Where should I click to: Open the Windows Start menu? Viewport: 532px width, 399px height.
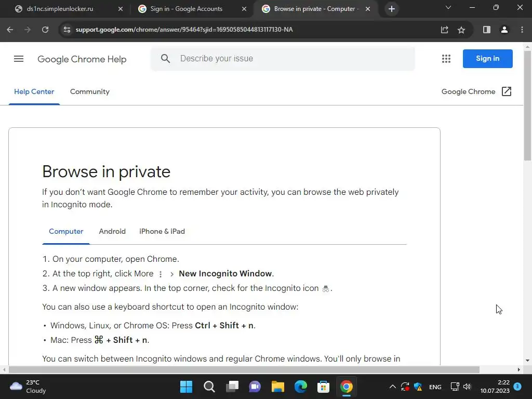(x=187, y=387)
